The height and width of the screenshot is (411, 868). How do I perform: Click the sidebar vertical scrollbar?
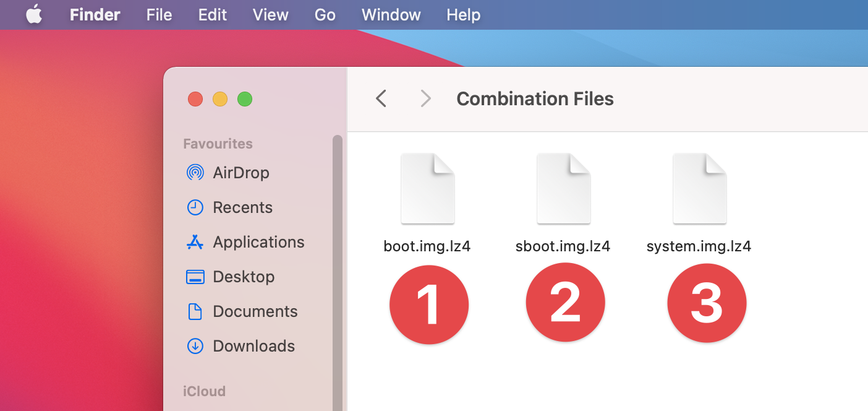[337, 272]
